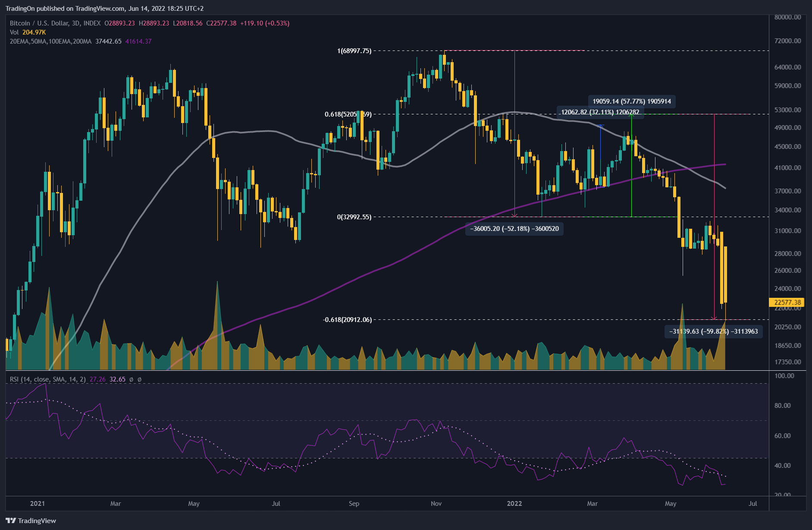This screenshot has height=530, width=812.
Task: Click the 20EMA,50MA,100EMA,200MA indicator legend
Action: click(51, 41)
